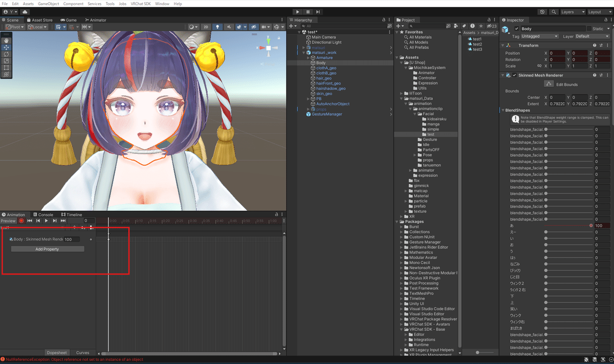This screenshot has width=614, height=364.
Task: Go to next keyframe in Animation window
Action: [55, 221]
